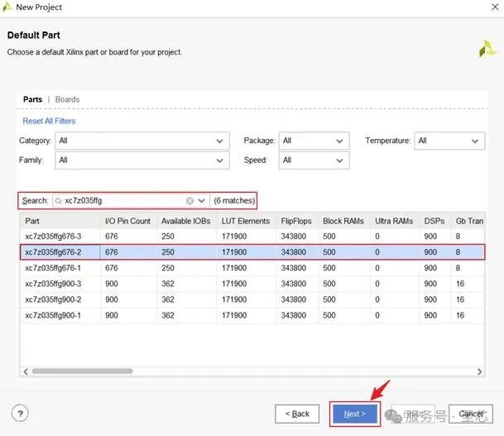This screenshot has width=504, height=436.
Task: Click Reset All Filters link
Action: pyautogui.click(x=49, y=121)
